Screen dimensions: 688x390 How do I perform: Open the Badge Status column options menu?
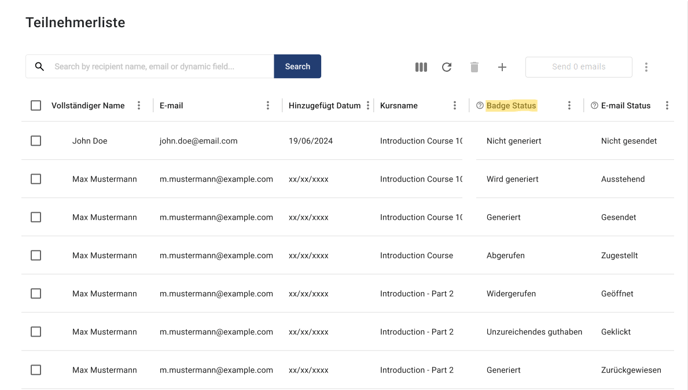[569, 105]
